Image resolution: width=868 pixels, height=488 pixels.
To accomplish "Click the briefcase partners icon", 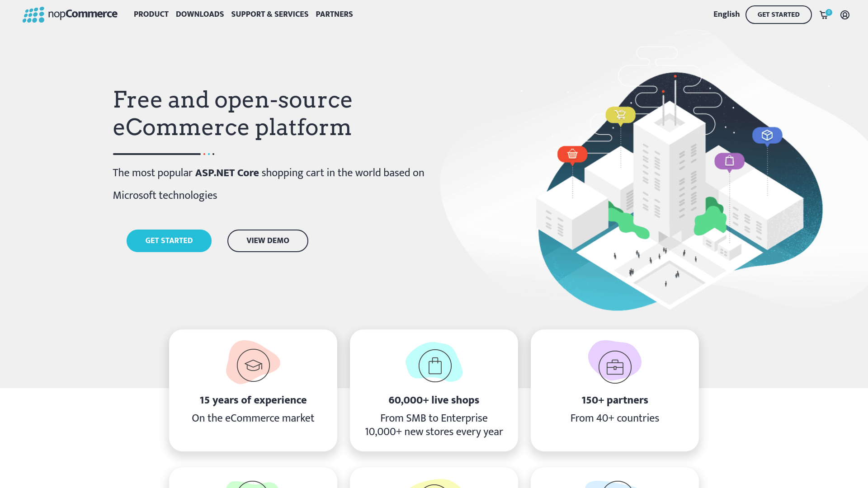I will [x=615, y=367].
